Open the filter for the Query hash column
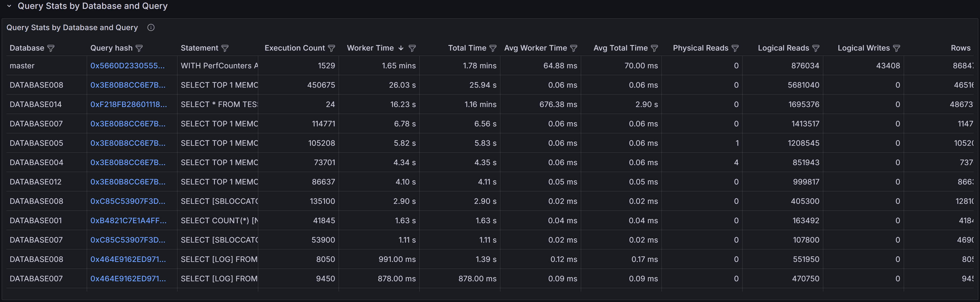The image size is (980, 302). [x=140, y=48]
